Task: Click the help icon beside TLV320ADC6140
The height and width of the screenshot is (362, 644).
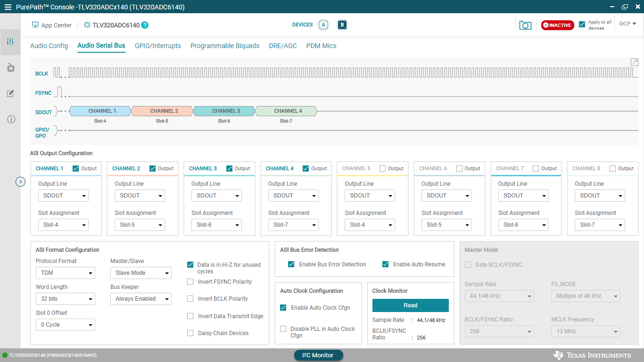Action: [145, 25]
